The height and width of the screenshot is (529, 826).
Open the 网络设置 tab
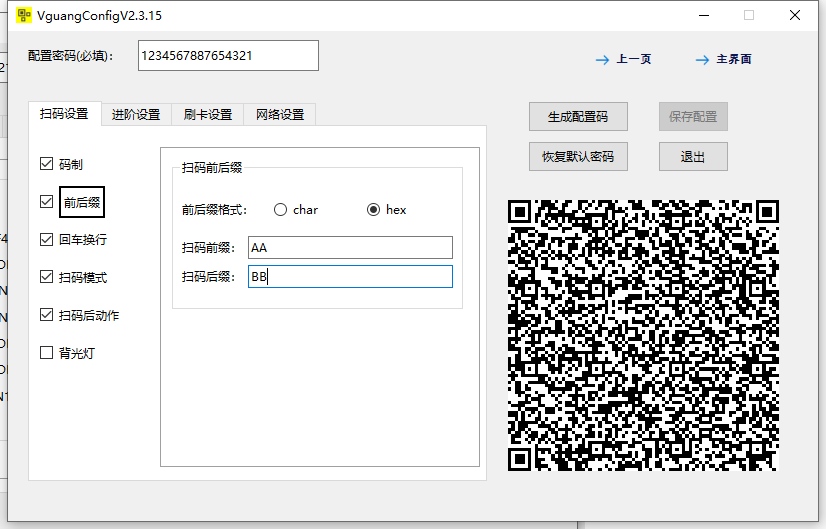tap(280, 115)
